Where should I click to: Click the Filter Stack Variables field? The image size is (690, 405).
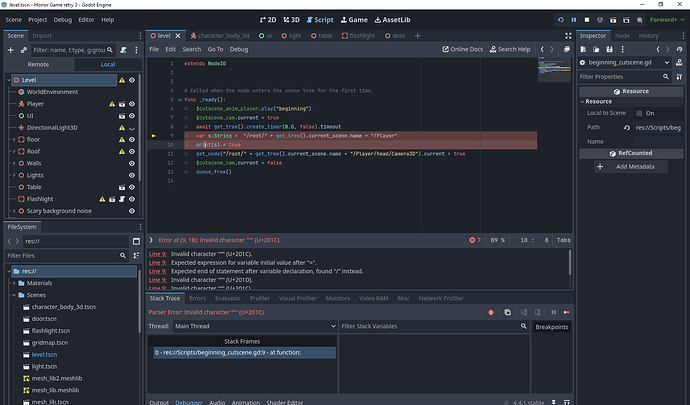pos(434,326)
